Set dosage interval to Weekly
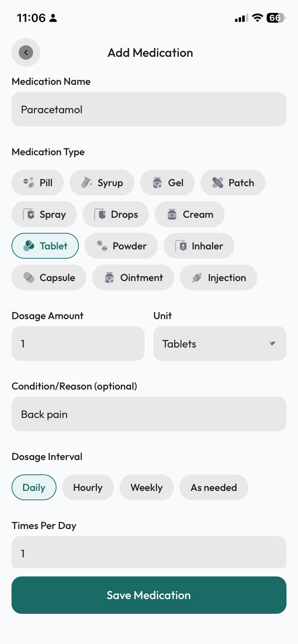Image resolution: width=298 pixels, height=644 pixels. coord(146,487)
